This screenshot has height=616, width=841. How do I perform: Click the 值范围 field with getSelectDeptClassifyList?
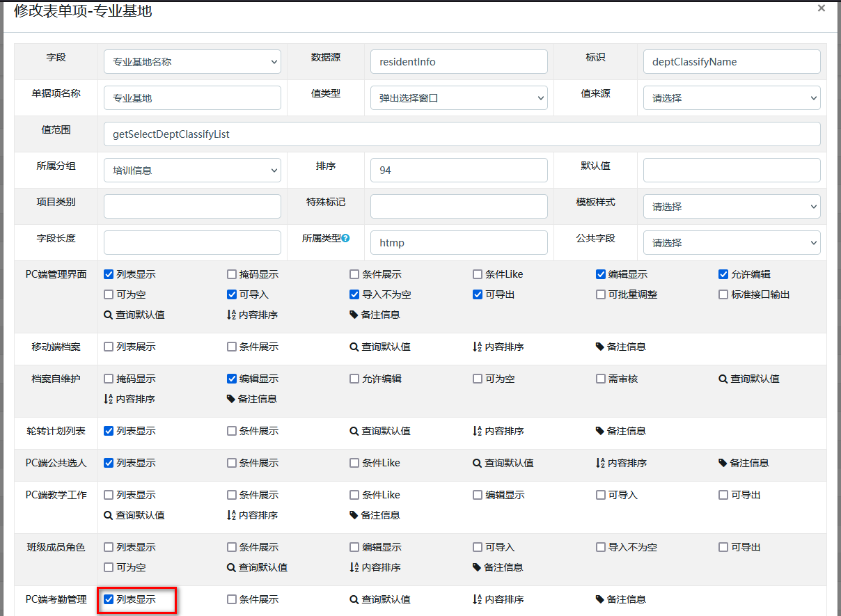462,134
